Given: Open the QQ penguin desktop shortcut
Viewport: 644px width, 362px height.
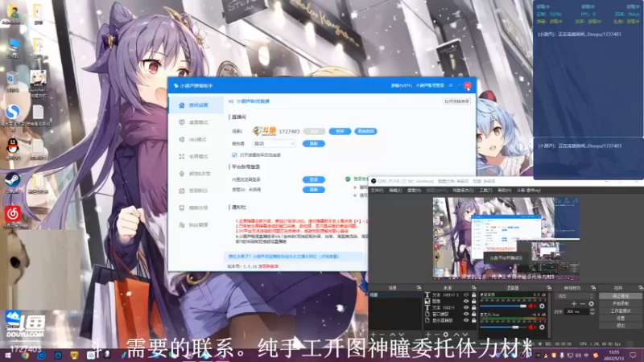Looking at the screenshot, I should click(13, 148).
